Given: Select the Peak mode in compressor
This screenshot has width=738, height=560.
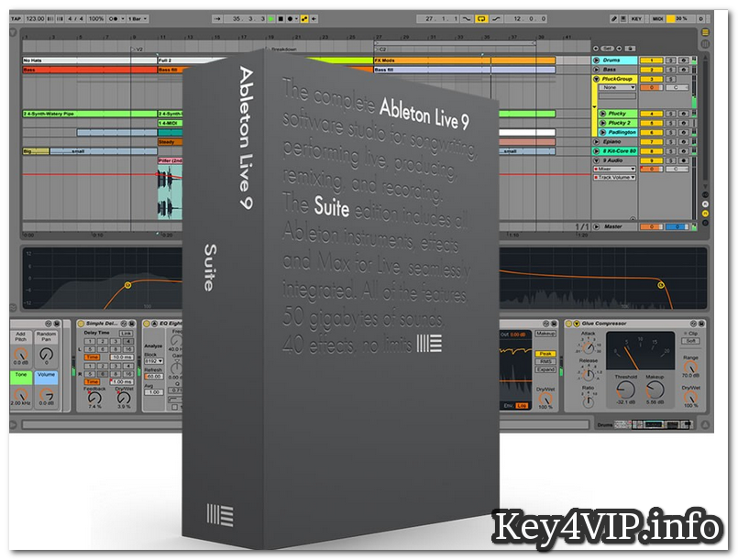Looking at the screenshot, I should [x=545, y=353].
